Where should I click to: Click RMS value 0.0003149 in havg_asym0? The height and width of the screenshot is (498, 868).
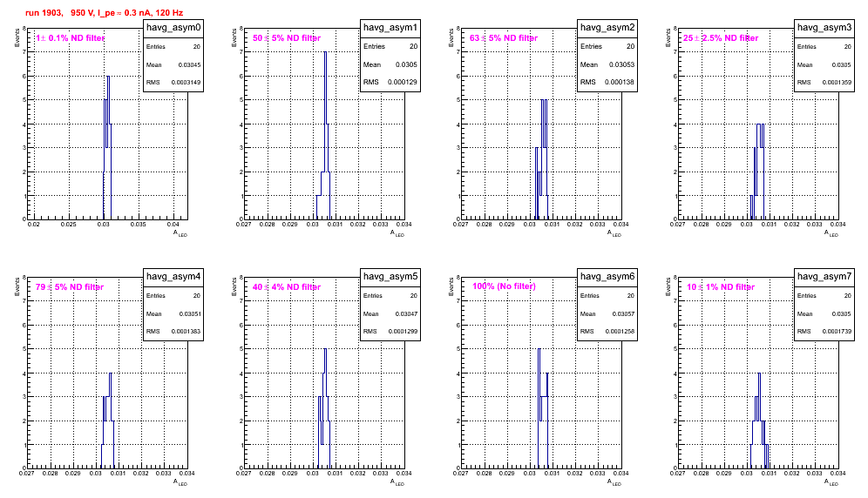coord(186,83)
